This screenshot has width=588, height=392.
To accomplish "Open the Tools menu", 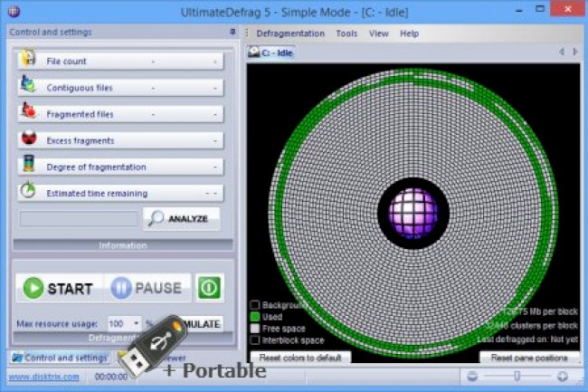I will click(346, 33).
